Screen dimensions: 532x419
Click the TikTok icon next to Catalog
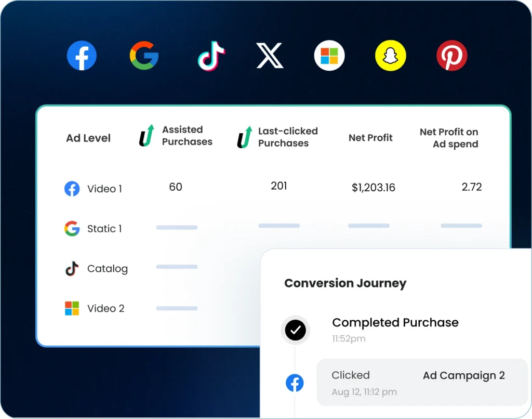(x=71, y=269)
